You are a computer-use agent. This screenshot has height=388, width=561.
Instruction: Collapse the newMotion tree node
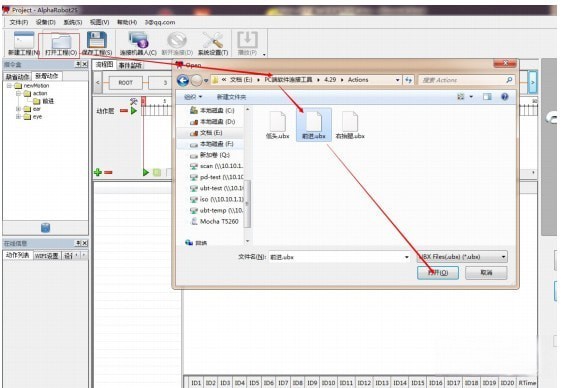10,86
